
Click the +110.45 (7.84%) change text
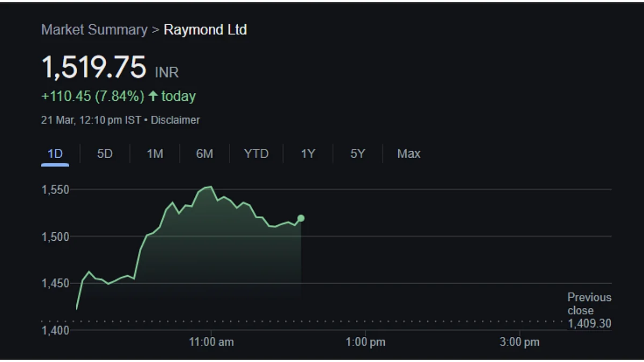click(x=93, y=97)
